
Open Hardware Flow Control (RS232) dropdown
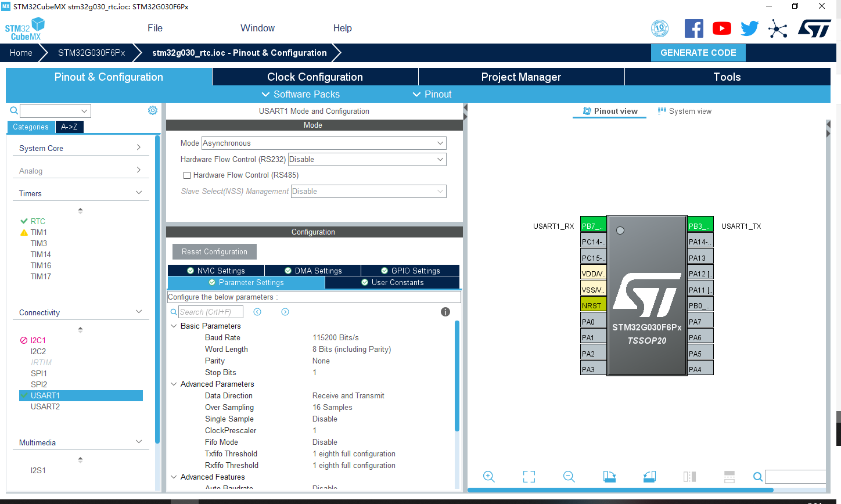(x=367, y=159)
